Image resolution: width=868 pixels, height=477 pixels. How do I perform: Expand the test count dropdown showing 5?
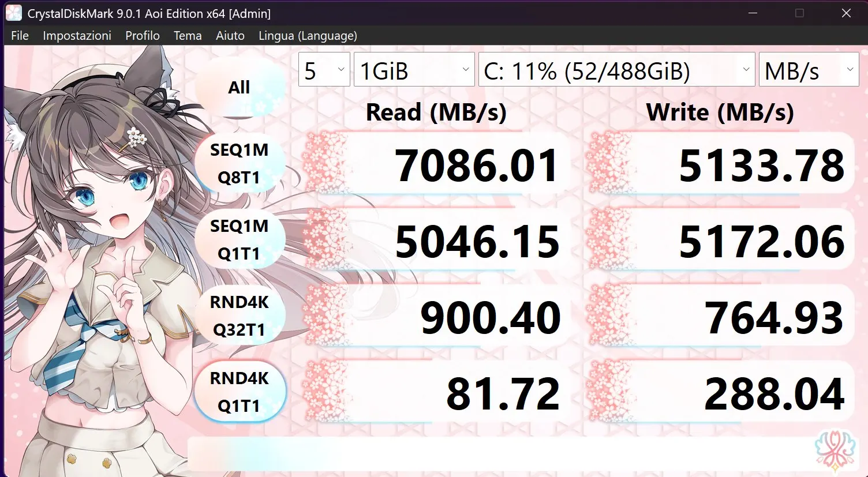pos(324,70)
